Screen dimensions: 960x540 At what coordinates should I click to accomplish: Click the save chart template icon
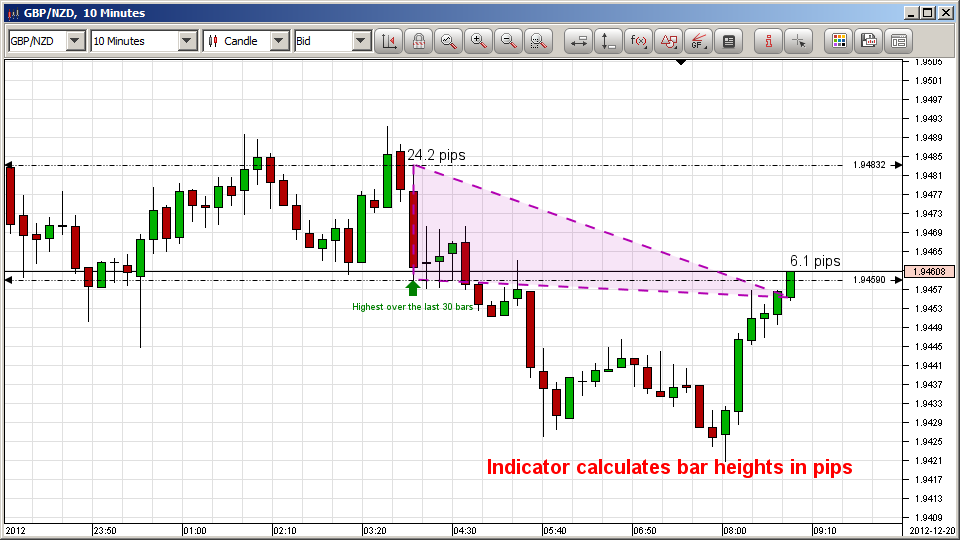pos(869,41)
